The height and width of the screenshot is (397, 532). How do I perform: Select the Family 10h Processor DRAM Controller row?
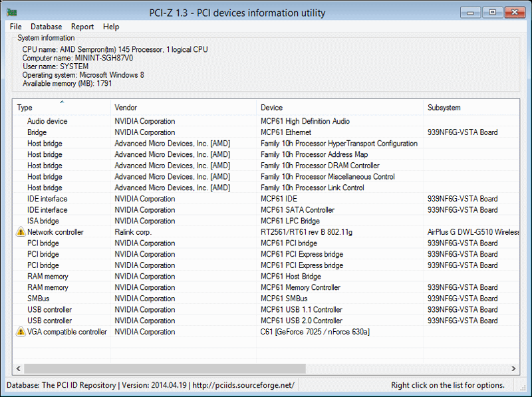pyautogui.click(x=320, y=166)
